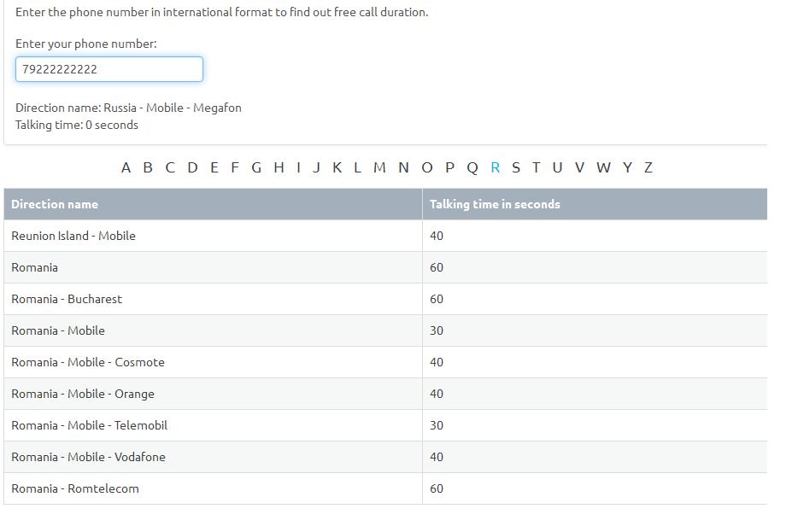Screen dimensions: 804x532
Task: Select the Romania - Romtelecom row
Action: coord(385,488)
